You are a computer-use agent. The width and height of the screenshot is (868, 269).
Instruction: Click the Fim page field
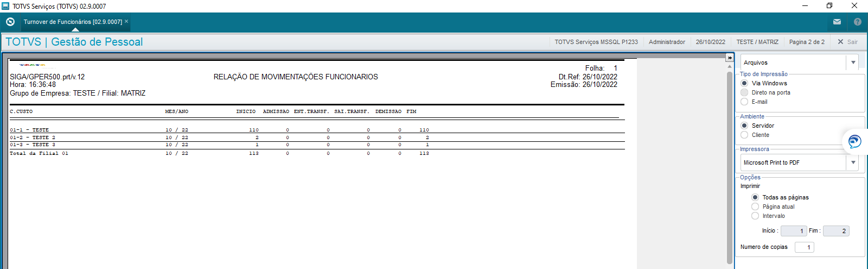836,231
